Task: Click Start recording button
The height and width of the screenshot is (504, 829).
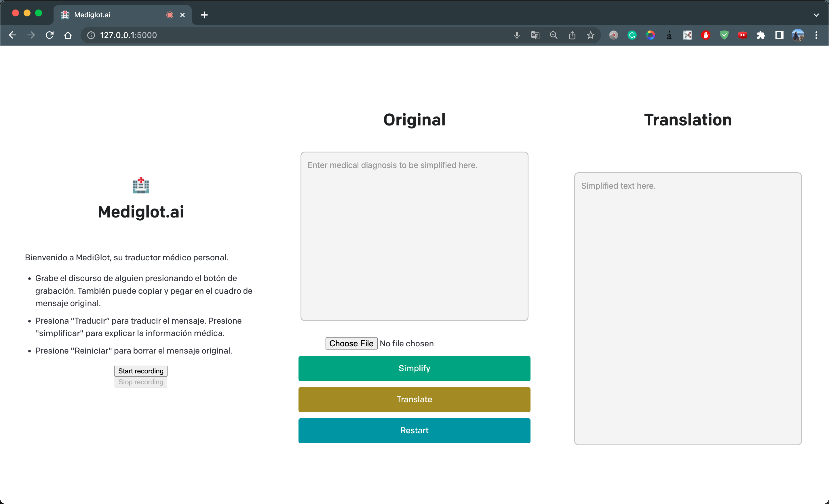Action: coord(141,371)
